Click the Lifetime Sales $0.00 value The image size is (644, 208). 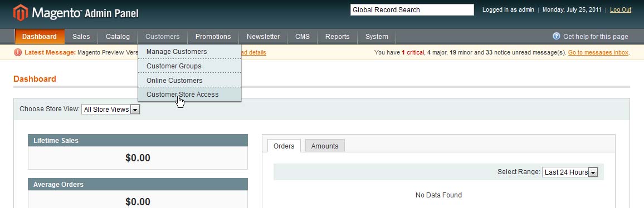click(x=138, y=158)
